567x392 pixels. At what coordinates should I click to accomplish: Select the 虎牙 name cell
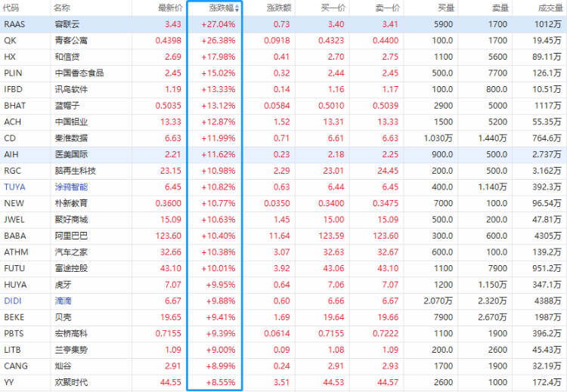[x=64, y=285]
